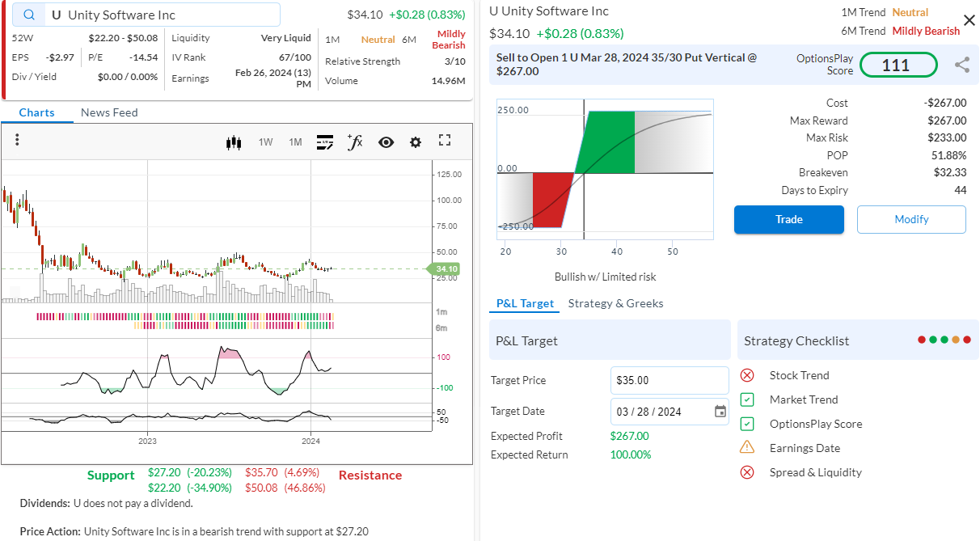
Task: Click the Stock Trend failed status icon
Action: pyautogui.click(x=747, y=375)
